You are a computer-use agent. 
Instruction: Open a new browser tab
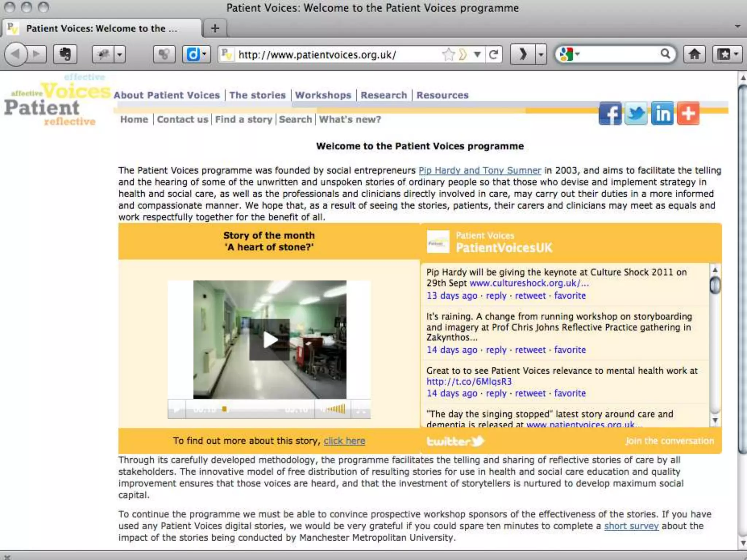[x=215, y=28]
